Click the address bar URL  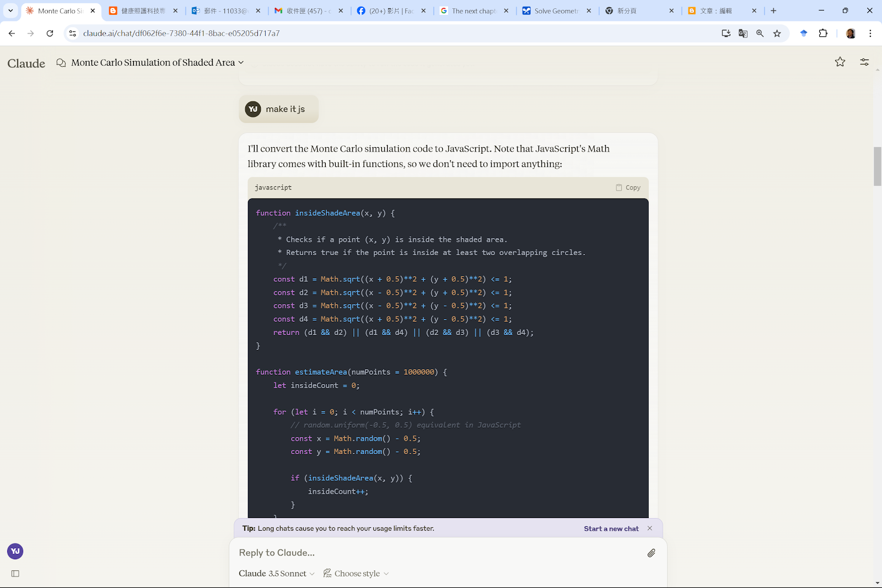[x=181, y=34]
